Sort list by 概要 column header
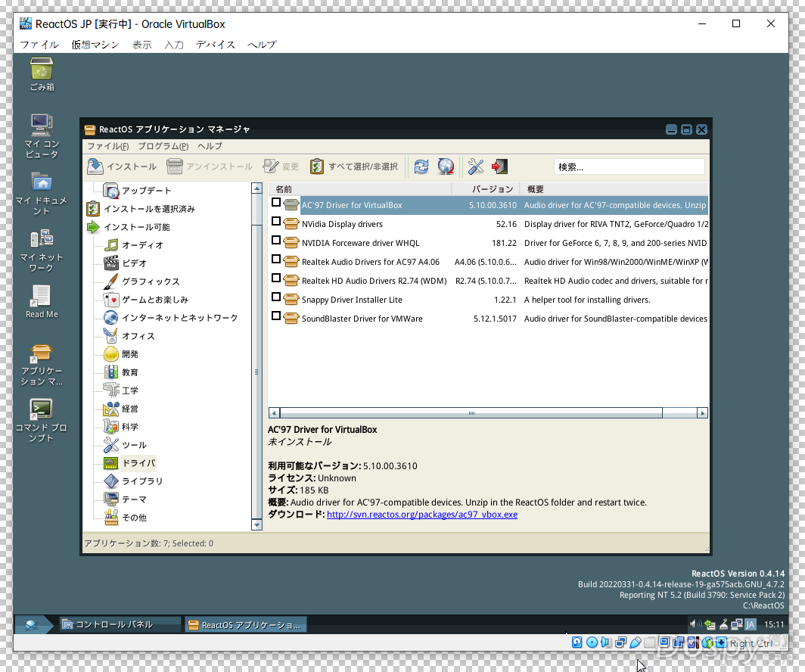 point(614,189)
